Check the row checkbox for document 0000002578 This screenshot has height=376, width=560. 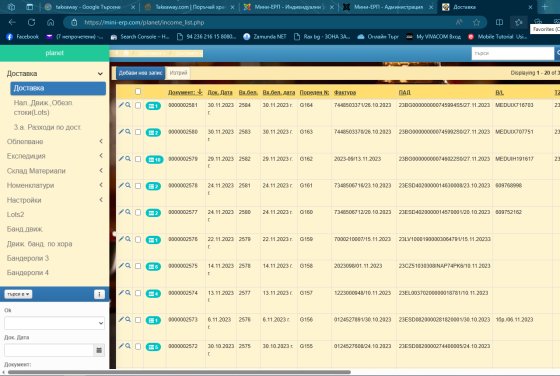click(x=138, y=186)
